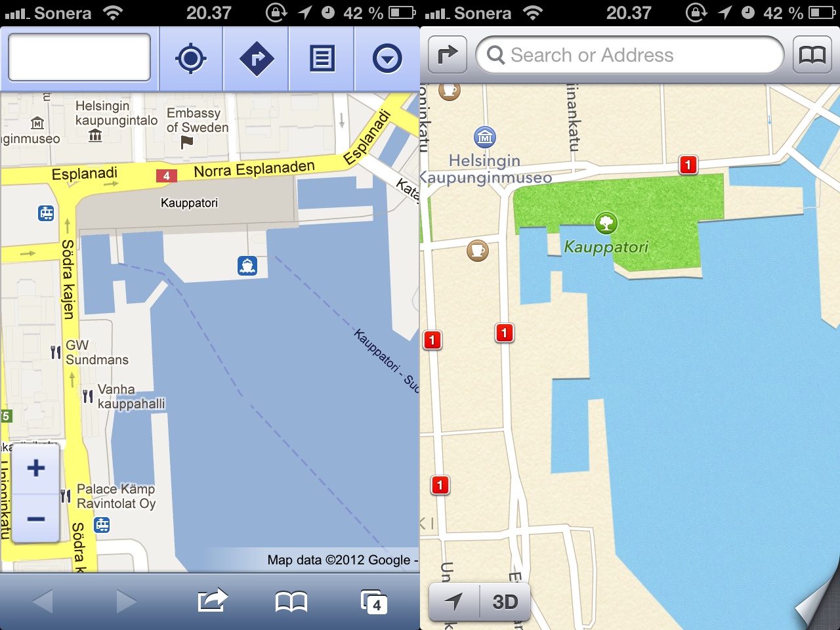Screen dimensions: 840x630
Task: Tap the battery icon in right status bar
Action: pyautogui.click(x=822, y=12)
